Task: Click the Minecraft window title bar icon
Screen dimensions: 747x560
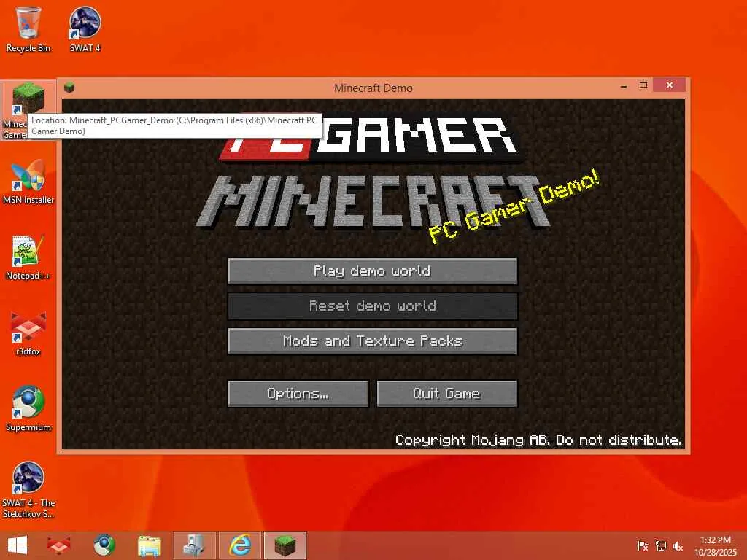Action: click(69, 87)
